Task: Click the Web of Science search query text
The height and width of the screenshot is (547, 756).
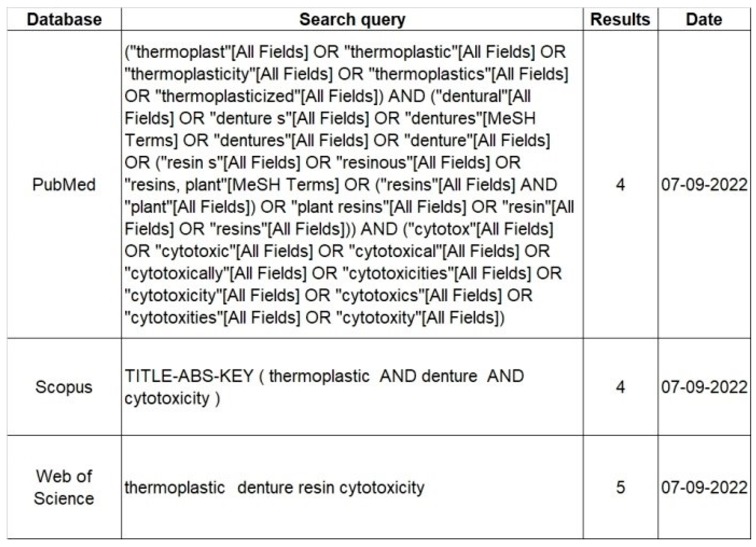Action: (274, 487)
